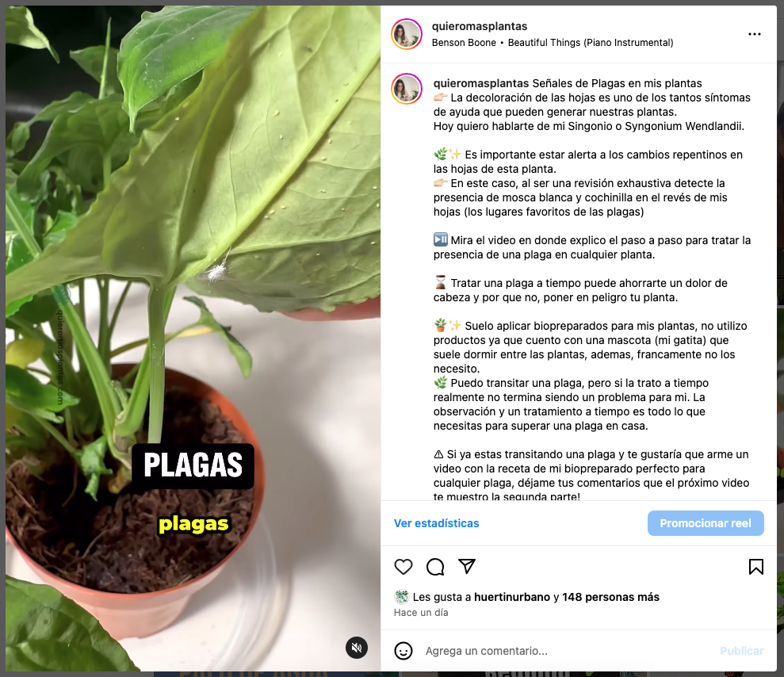
Task: Click the Publicar comment button
Action: (x=741, y=651)
